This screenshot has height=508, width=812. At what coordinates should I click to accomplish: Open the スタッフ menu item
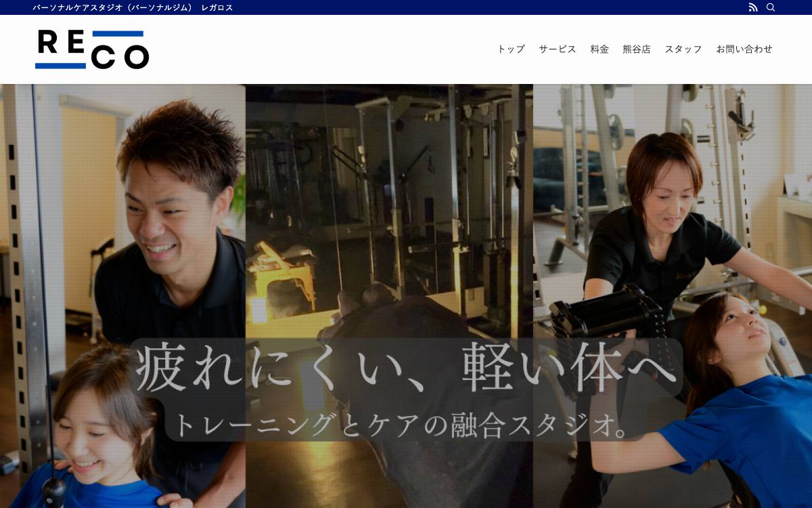[683, 49]
